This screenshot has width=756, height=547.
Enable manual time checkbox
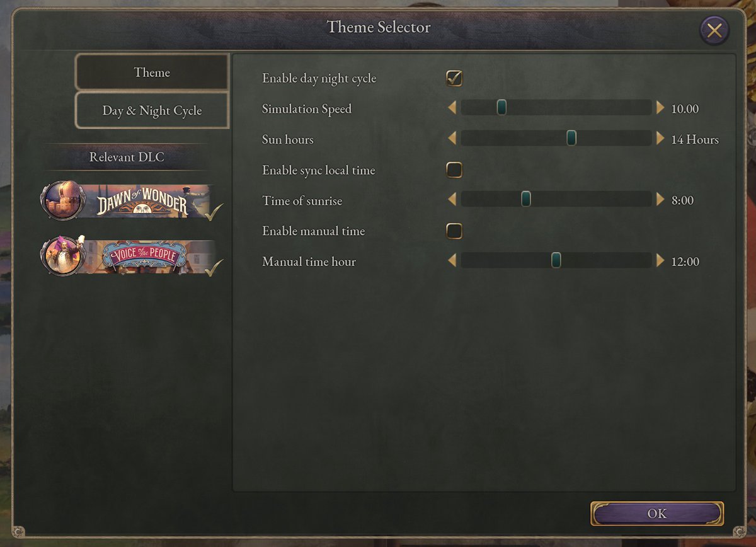(x=454, y=231)
